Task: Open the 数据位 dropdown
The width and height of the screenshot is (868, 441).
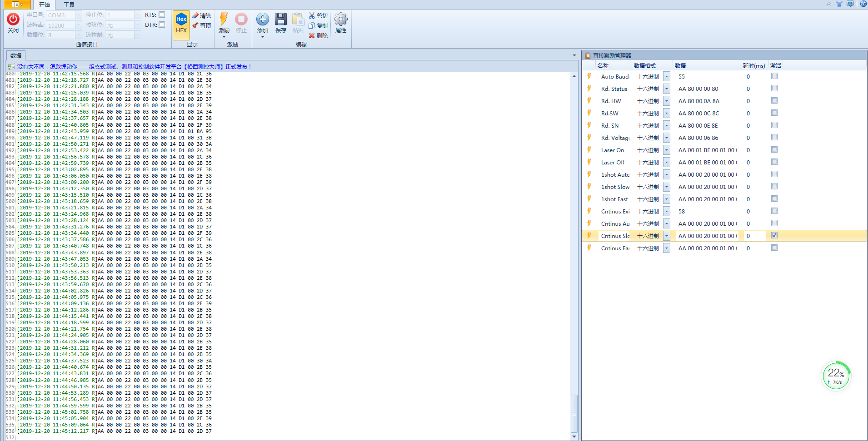Action: click(x=78, y=35)
